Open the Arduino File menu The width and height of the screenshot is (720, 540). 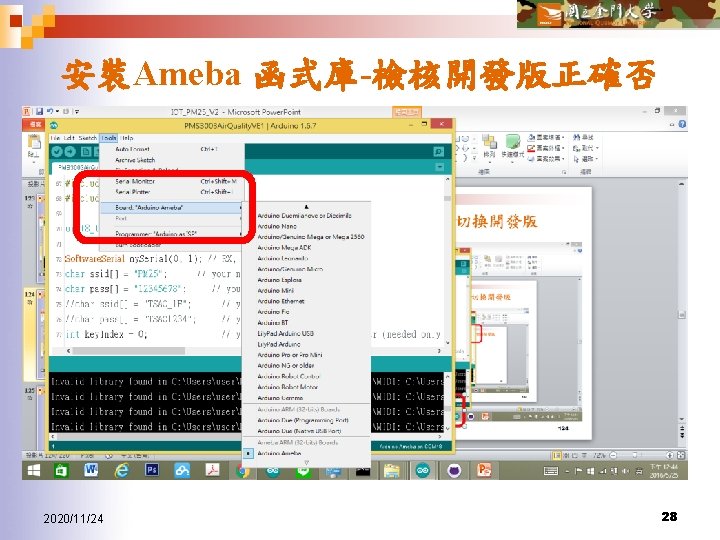tap(55, 138)
